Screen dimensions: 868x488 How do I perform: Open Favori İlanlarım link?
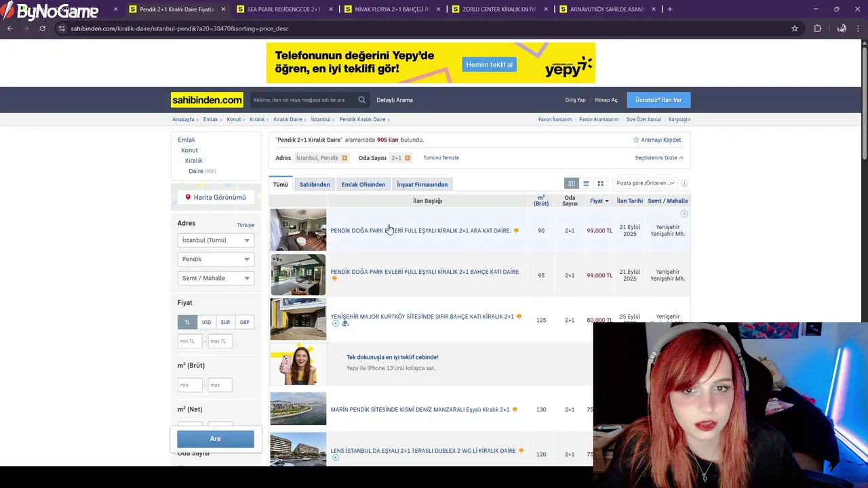(555, 119)
